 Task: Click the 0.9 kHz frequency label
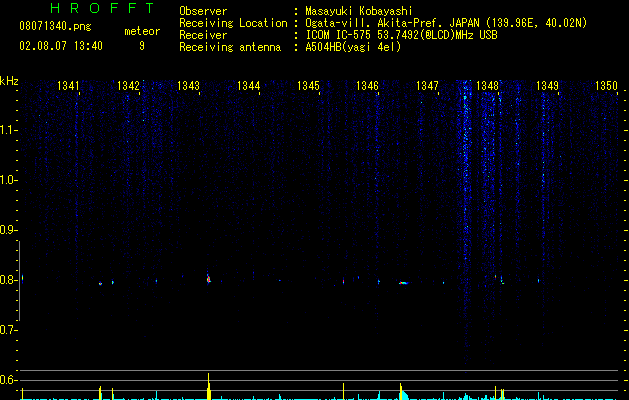click(9, 230)
